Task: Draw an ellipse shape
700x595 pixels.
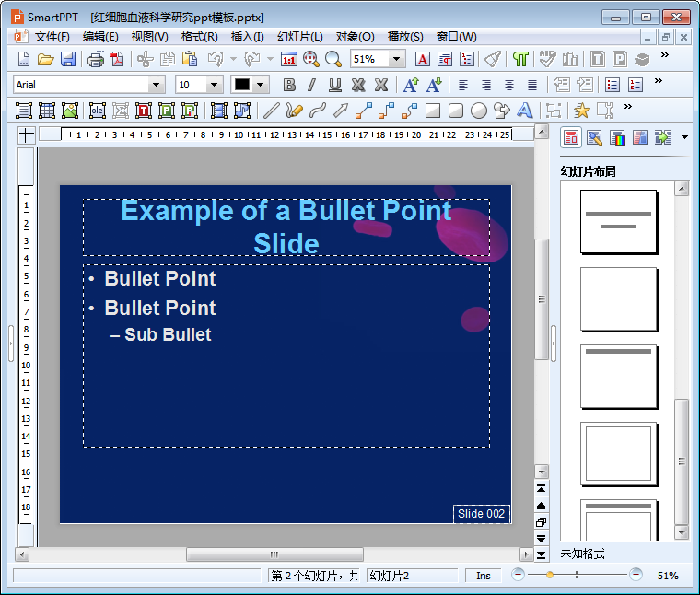Action: pyautogui.click(x=479, y=111)
